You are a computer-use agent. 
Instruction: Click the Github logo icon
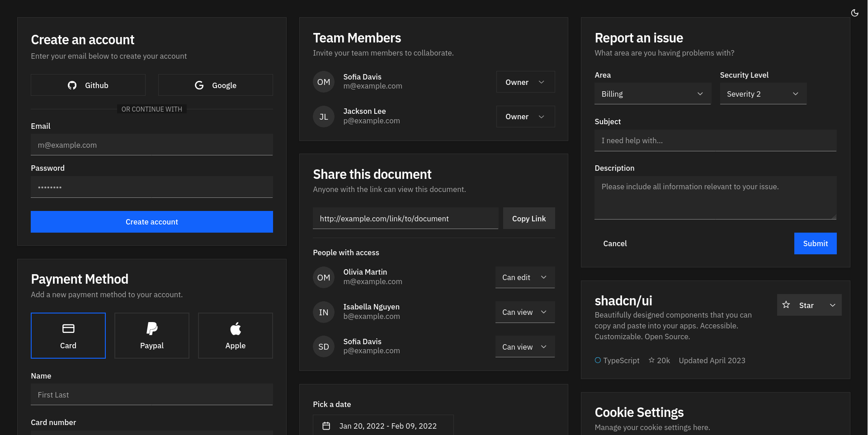(72, 85)
